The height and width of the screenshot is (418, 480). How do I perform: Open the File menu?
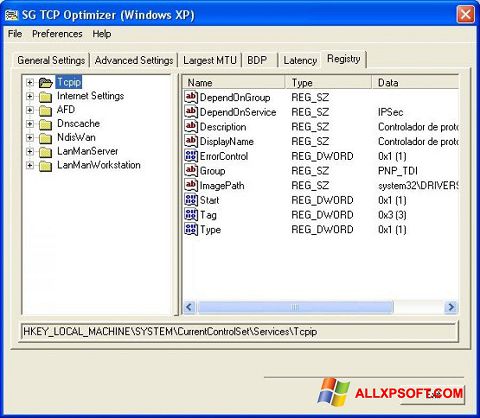(x=15, y=34)
